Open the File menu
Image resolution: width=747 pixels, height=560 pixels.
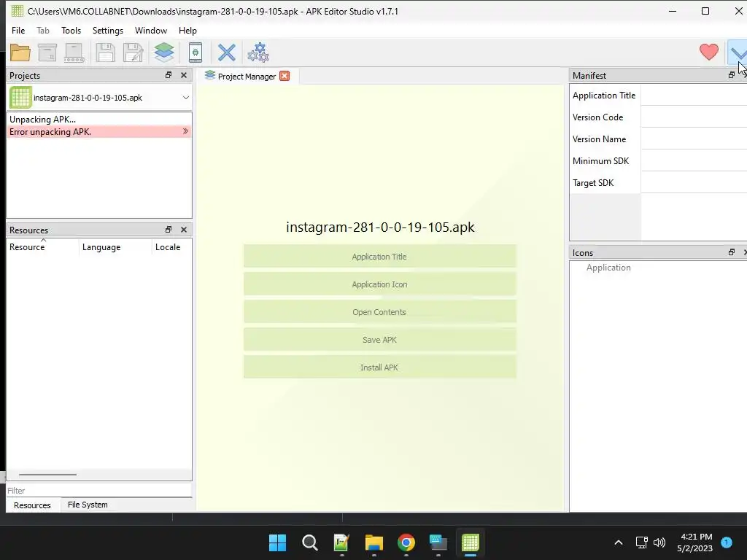tap(18, 31)
